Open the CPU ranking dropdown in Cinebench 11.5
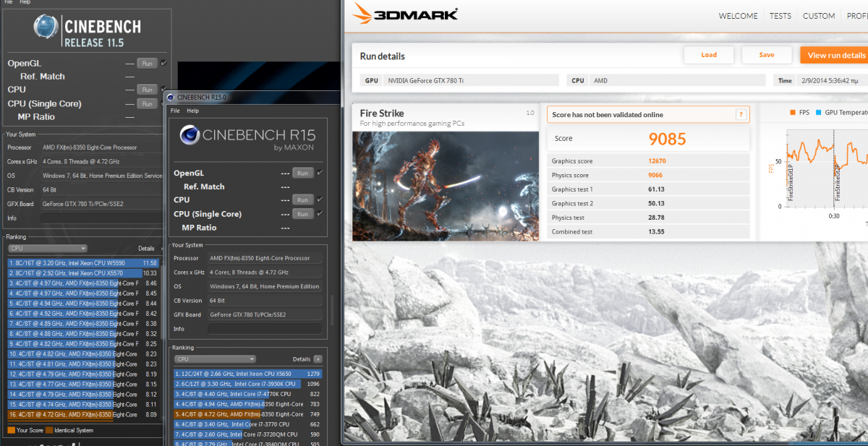This screenshot has width=868, height=446. 47,248
